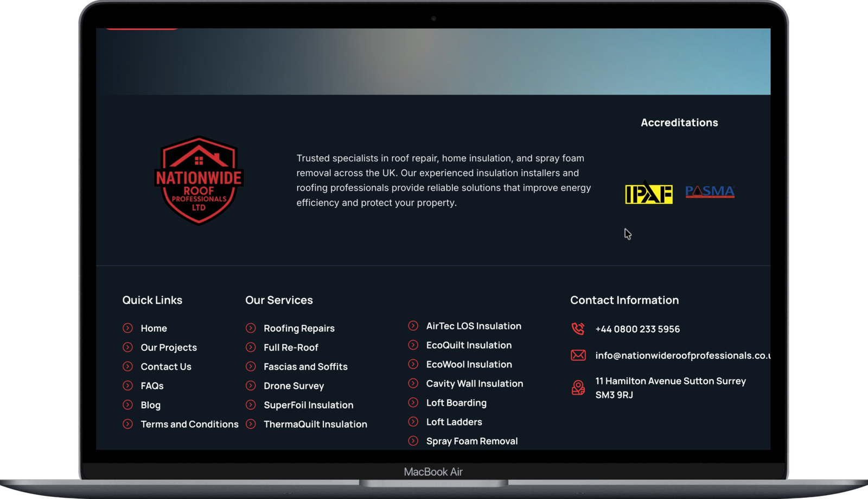This screenshot has height=499, width=868.
Task: Click the arrow icon beside Fascias and Soffits
Action: click(251, 367)
